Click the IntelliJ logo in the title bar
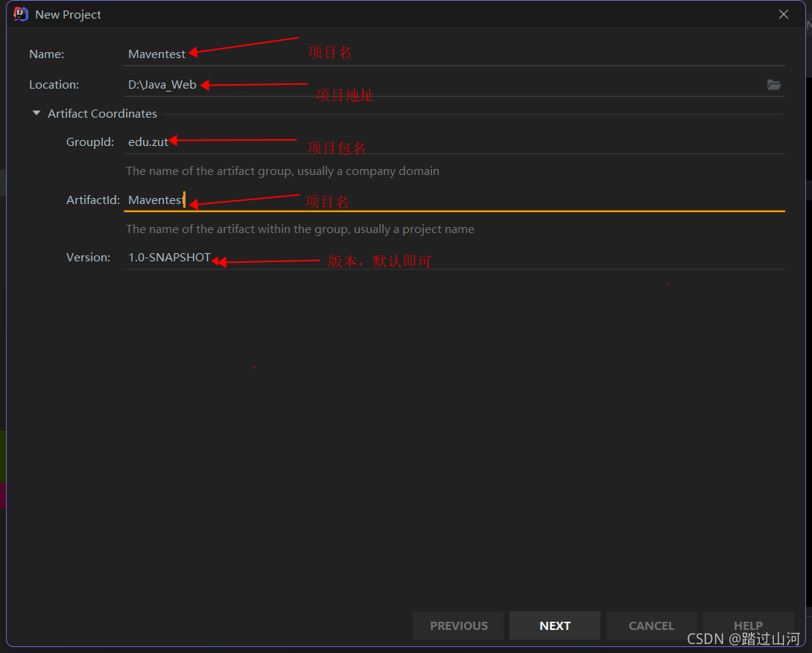812x653 pixels. tap(20, 14)
